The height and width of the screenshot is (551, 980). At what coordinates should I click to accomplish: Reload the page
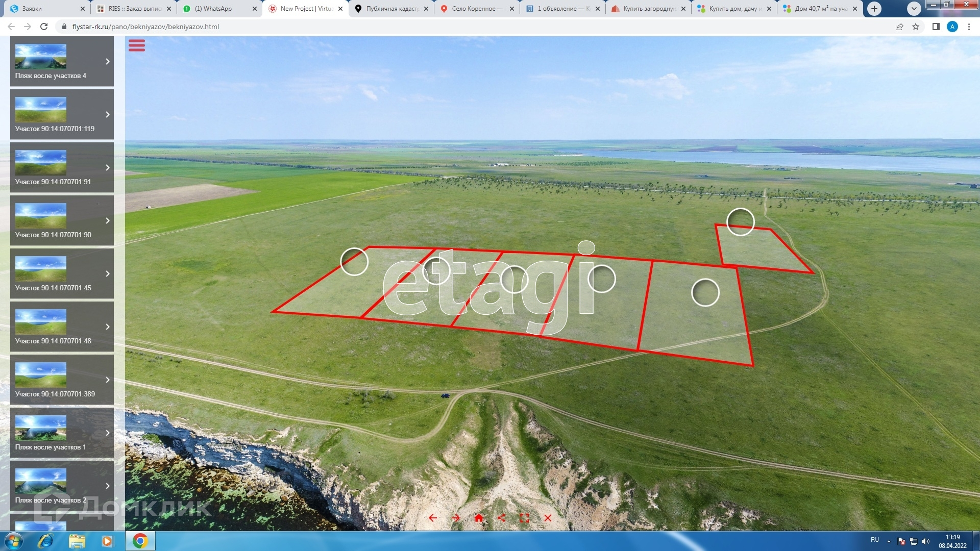(44, 27)
